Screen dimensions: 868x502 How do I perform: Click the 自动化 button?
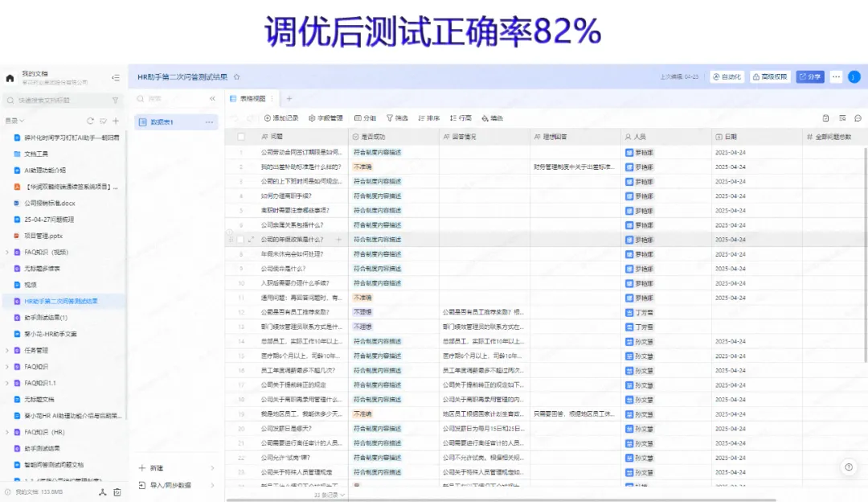tap(727, 77)
